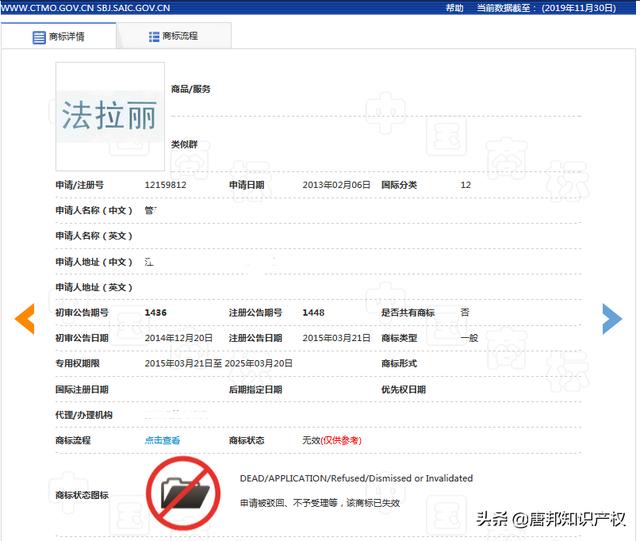
Task: Click the 商标状态图标 label
Action: (x=82, y=495)
